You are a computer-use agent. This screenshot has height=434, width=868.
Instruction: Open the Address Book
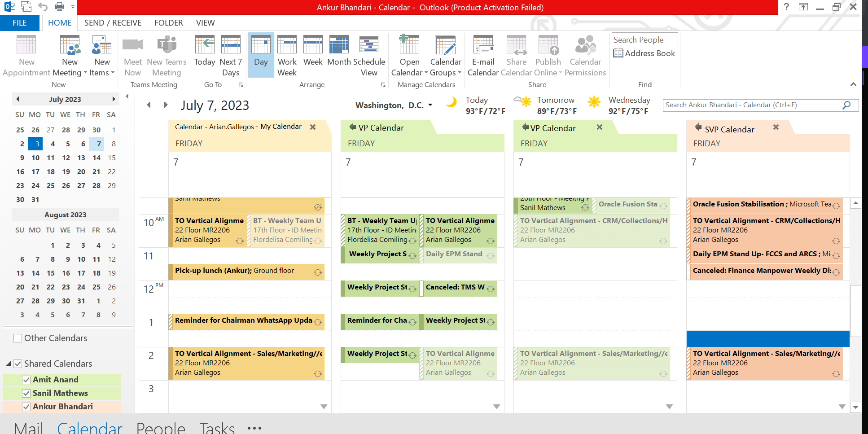644,53
